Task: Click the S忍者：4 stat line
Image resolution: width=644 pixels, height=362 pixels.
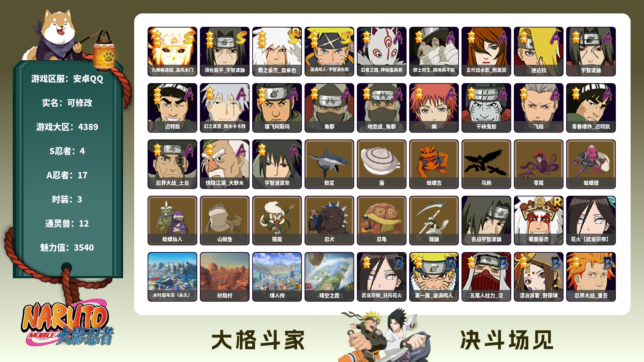Action: [x=67, y=151]
